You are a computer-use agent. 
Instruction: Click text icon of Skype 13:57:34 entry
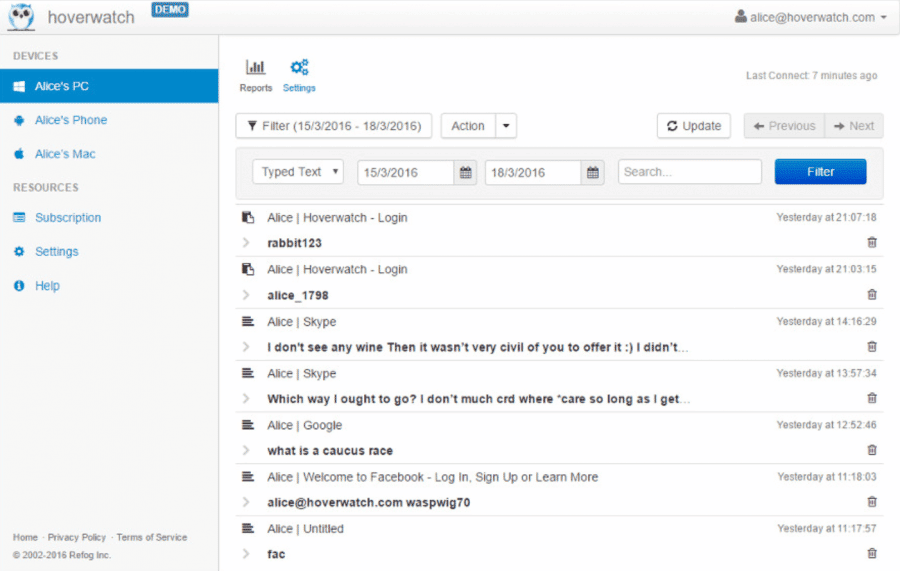click(x=248, y=373)
